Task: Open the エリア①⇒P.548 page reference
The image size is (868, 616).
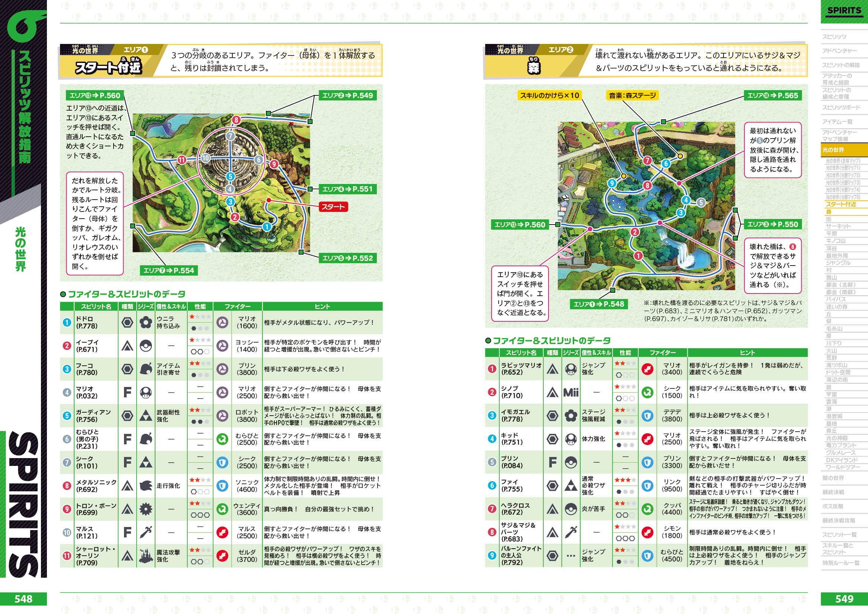Action: click(x=599, y=304)
